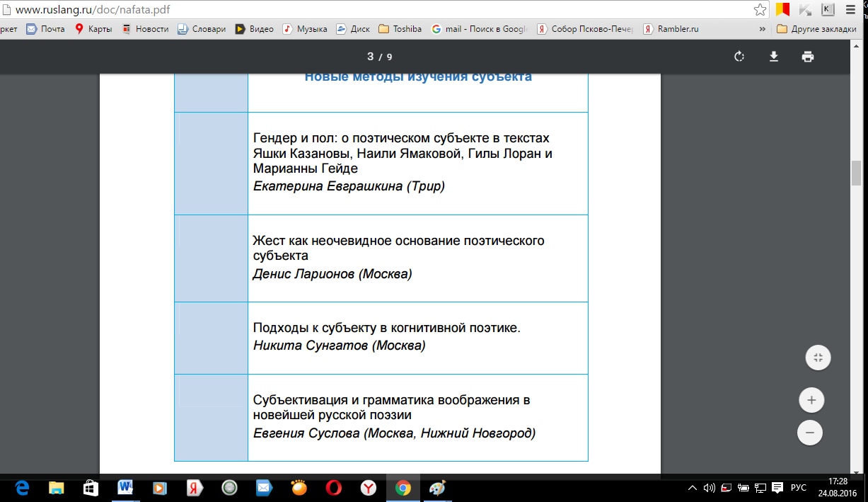Open the Карты bookmark
Image resolution: width=868 pixels, height=502 pixels.
tap(93, 29)
